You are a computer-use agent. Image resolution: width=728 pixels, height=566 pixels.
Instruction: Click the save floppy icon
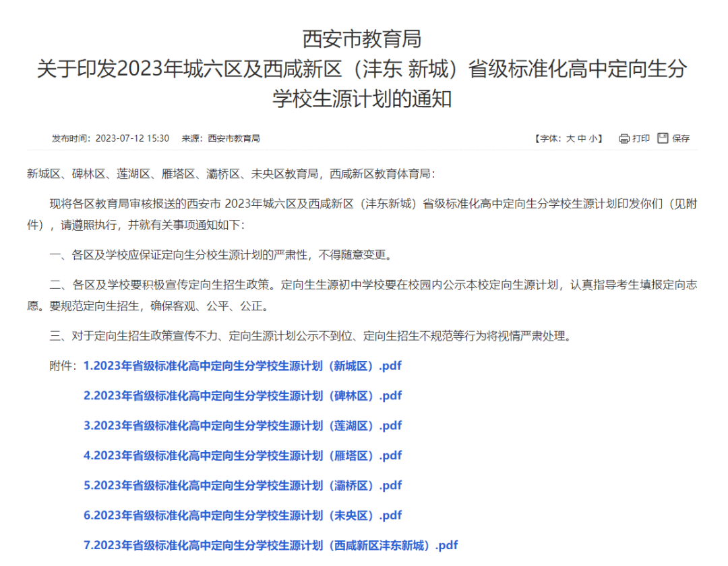coord(663,138)
